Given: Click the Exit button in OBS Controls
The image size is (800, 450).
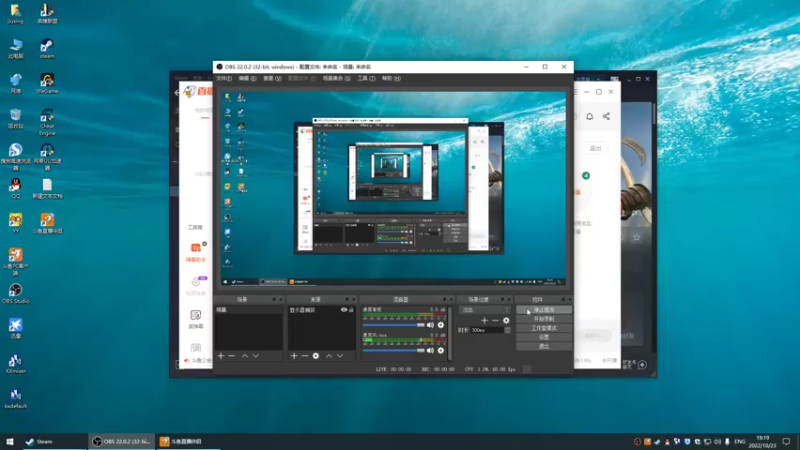Looking at the screenshot, I should coord(544,346).
